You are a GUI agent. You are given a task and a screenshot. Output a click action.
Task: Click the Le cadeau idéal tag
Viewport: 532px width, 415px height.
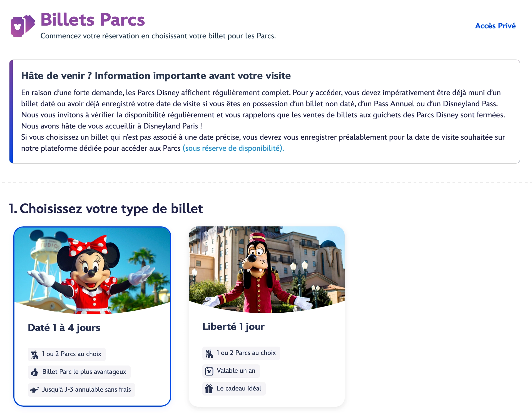(x=239, y=389)
